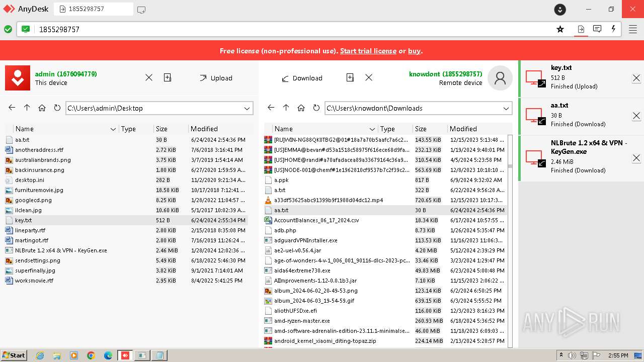Select key.txt in the local list
This screenshot has height=362, width=644.
point(127,220)
